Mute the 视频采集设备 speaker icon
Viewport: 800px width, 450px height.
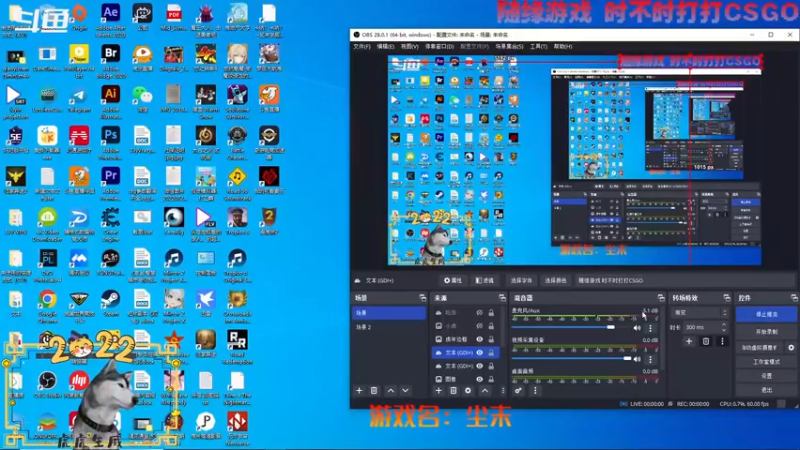click(637, 359)
